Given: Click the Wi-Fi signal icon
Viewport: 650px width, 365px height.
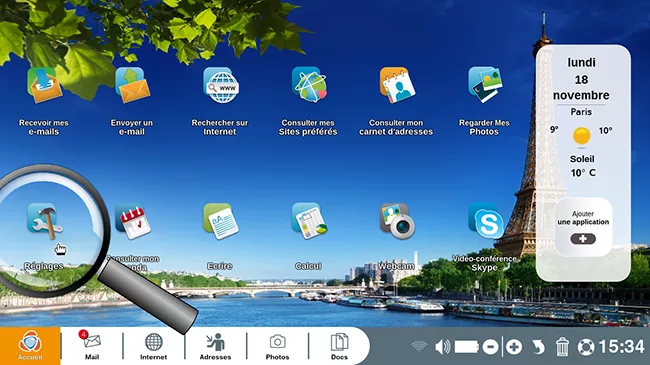Looking at the screenshot, I should 419,347.
